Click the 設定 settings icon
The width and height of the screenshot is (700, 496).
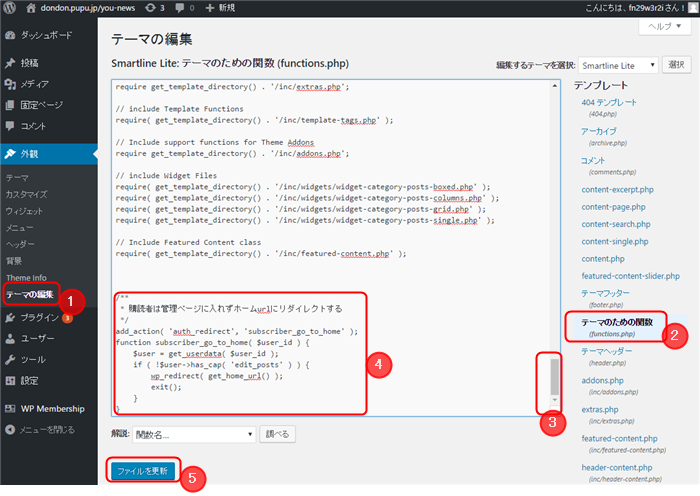click(x=10, y=380)
